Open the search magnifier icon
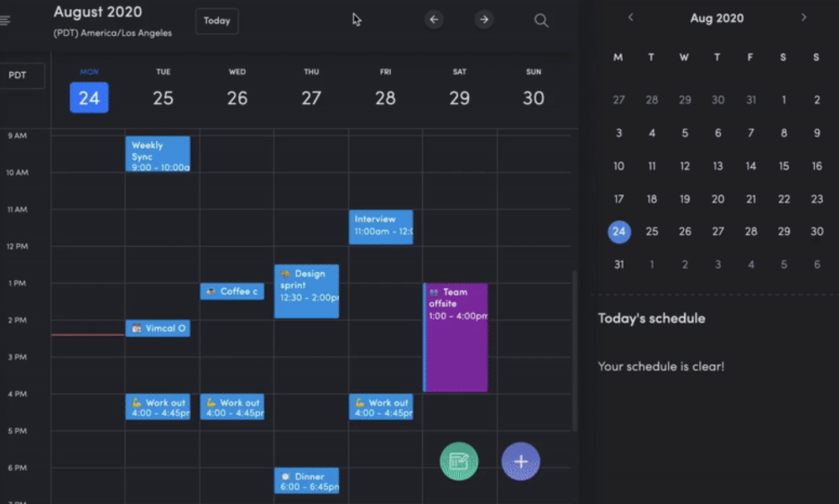The width and height of the screenshot is (839, 504). pyautogui.click(x=541, y=21)
